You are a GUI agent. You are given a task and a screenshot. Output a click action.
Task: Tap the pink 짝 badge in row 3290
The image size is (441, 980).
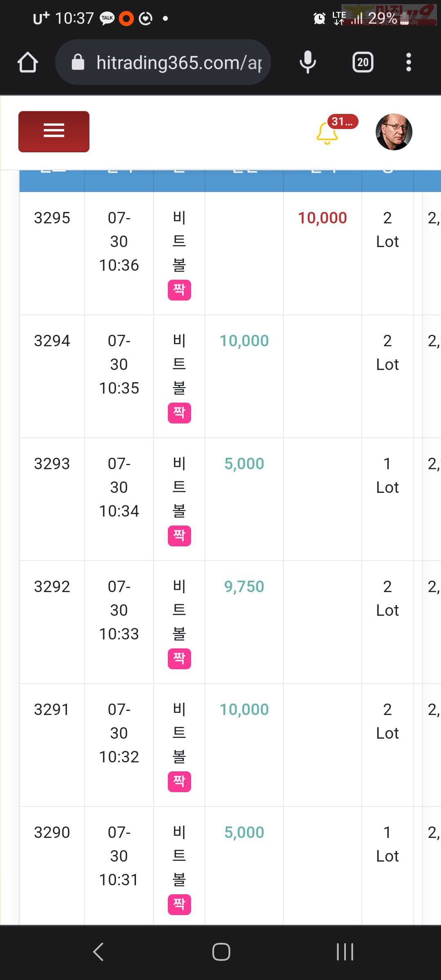179,904
